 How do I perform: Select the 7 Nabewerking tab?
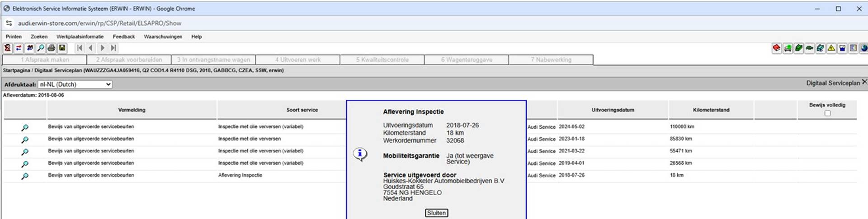551,60
